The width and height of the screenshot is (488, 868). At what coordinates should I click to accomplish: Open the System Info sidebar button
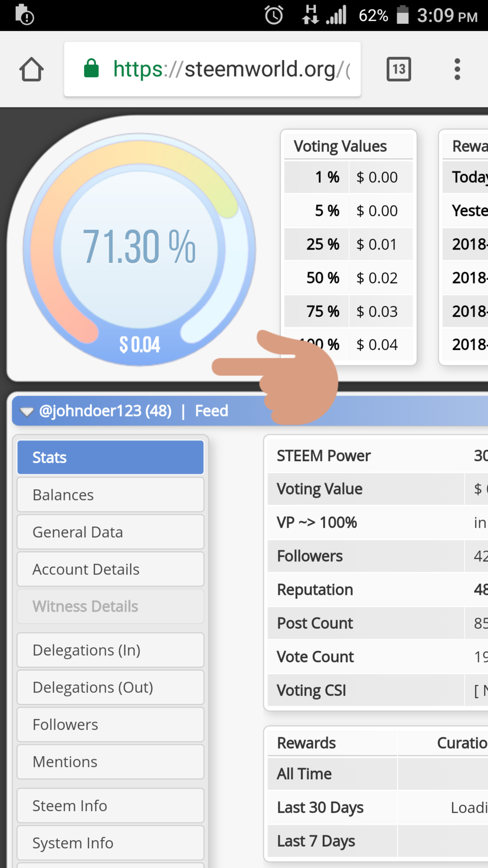111,843
